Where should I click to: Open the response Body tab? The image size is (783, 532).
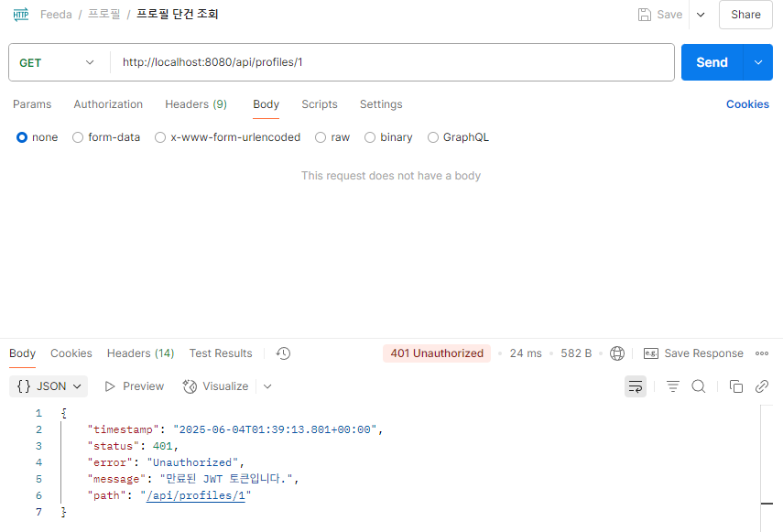(x=23, y=353)
